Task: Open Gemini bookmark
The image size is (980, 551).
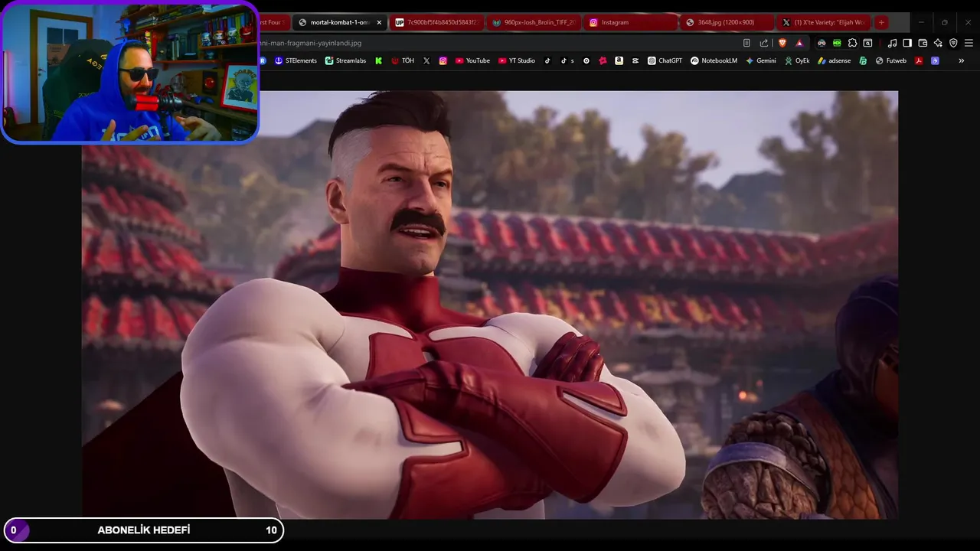Action: coord(760,60)
